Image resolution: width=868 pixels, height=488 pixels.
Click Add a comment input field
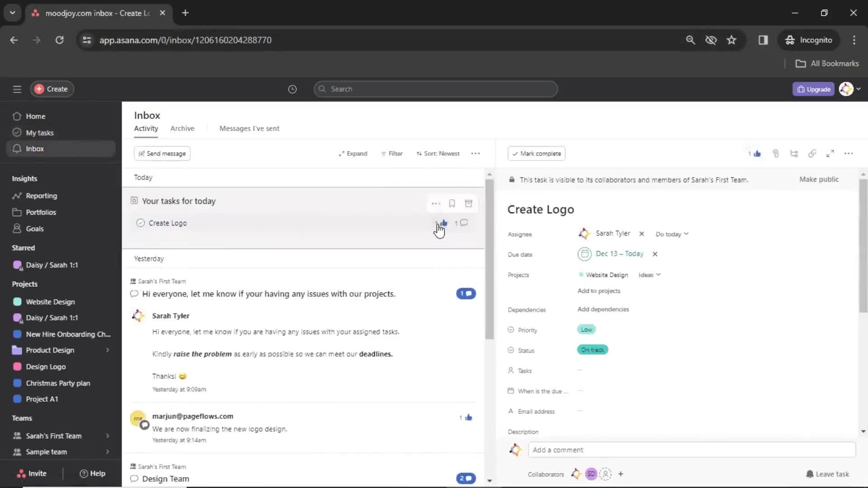pos(692,450)
